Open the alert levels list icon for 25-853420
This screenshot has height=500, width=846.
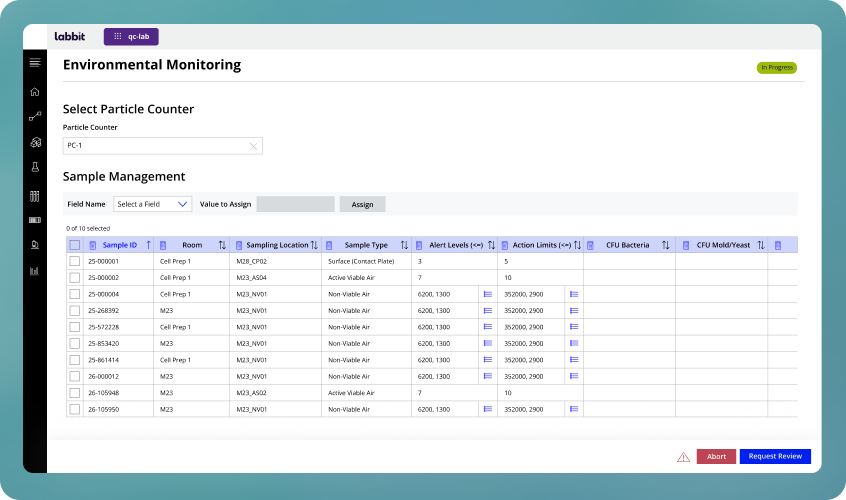488,343
